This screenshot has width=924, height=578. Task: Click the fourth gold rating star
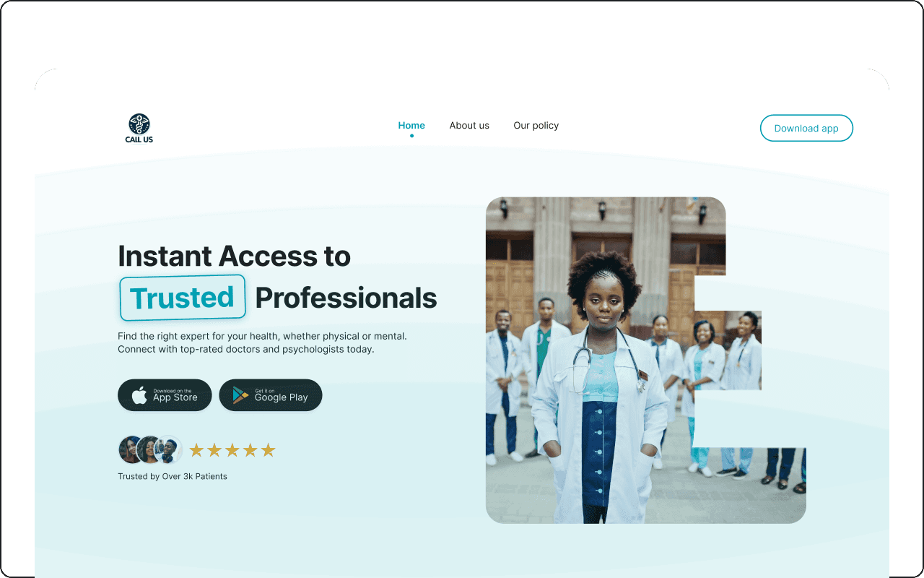pyautogui.click(x=250, y=450)
